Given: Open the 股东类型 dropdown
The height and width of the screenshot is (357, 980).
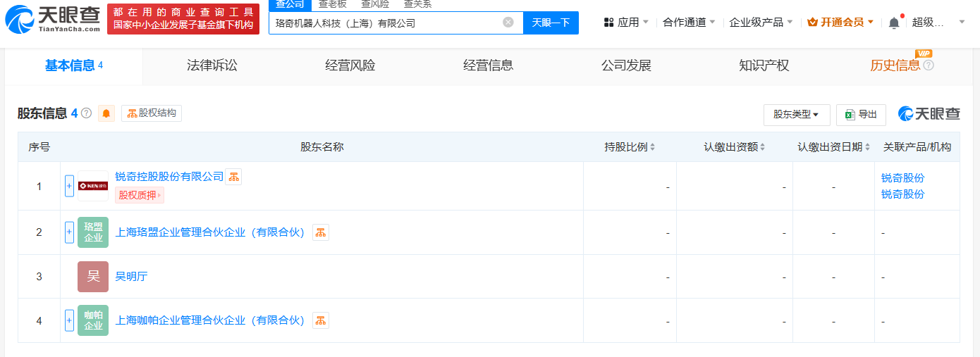Looking at the screenshot, I should (796, 114).
